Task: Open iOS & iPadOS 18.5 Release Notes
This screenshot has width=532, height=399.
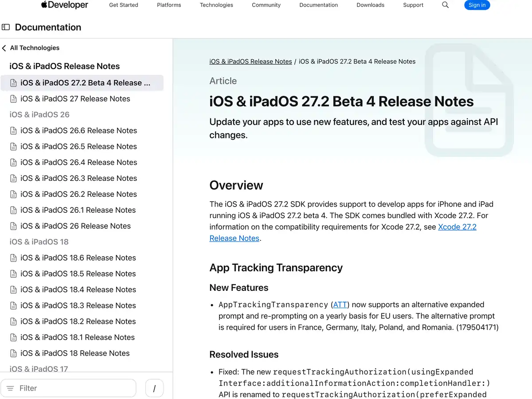Action: (78, 274)
